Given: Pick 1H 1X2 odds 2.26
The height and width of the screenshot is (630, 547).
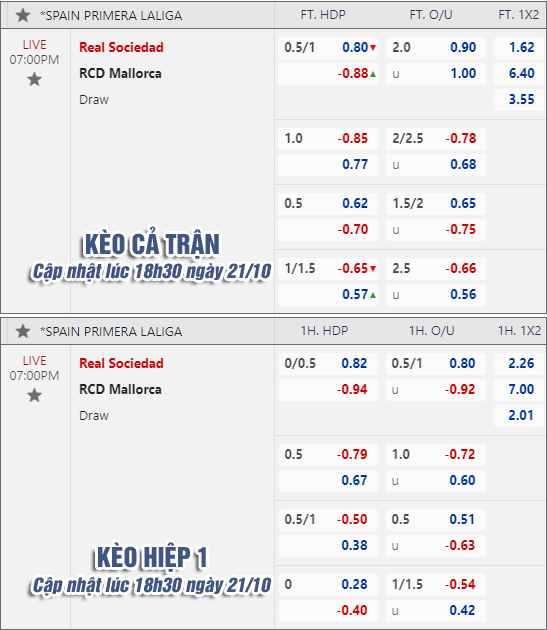Looking at the screenshot, I should pos(521,364).
